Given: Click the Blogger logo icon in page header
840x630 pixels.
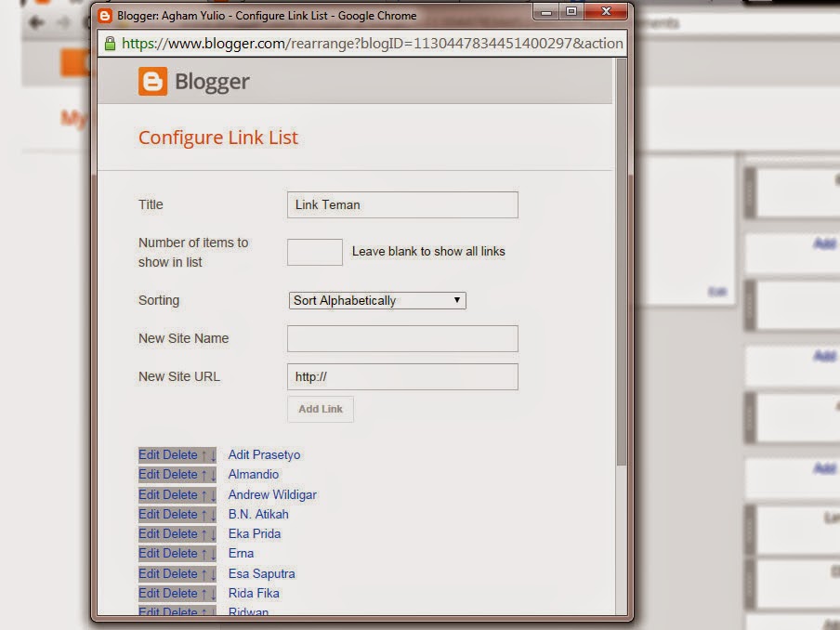Looking at the screenshot, I should click(x=152, y=82).
